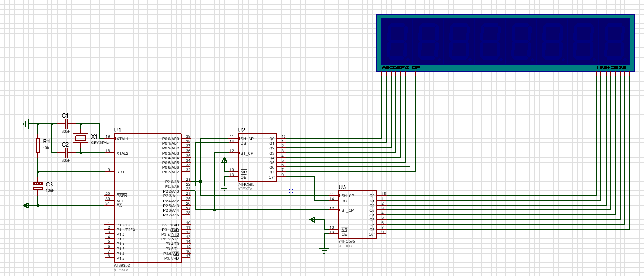The image size is (644, 276).
Task: Click the SH_CP pin label on U2
Action: click(x=247, y=139)
